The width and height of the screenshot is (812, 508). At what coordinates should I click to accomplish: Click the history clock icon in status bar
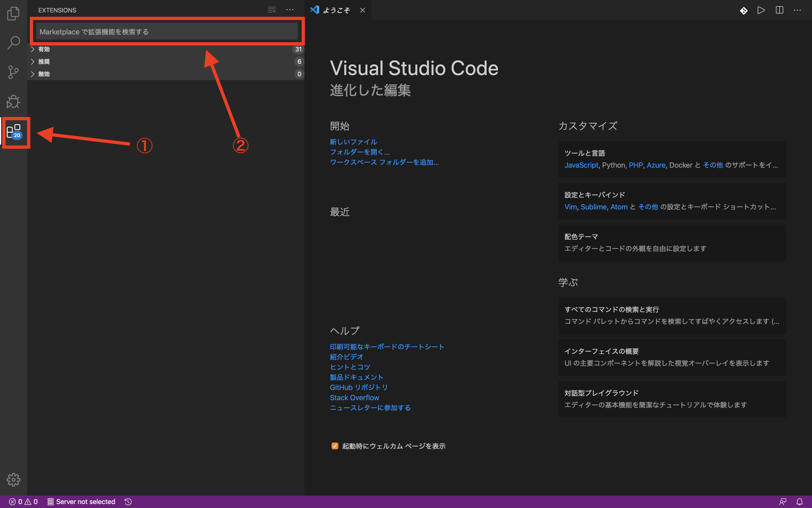pos(128,502)
